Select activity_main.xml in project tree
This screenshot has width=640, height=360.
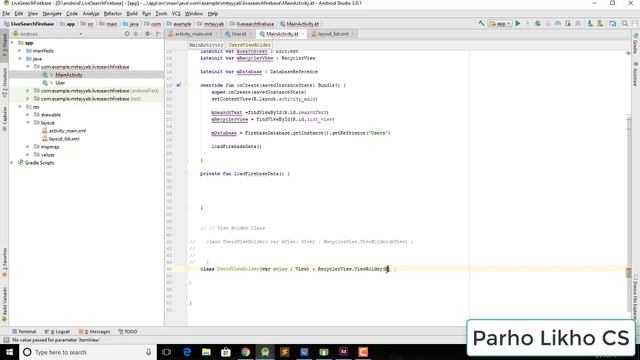coord(67,131)
